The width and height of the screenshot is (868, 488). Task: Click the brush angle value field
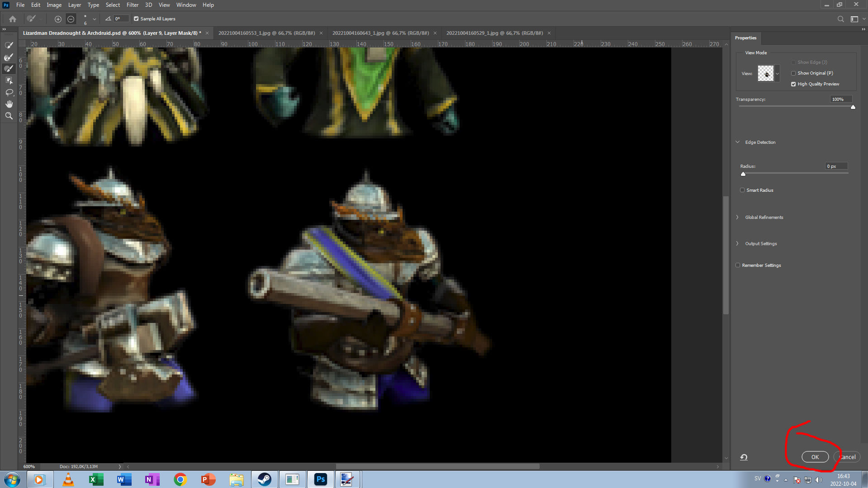tap(121, 19)
